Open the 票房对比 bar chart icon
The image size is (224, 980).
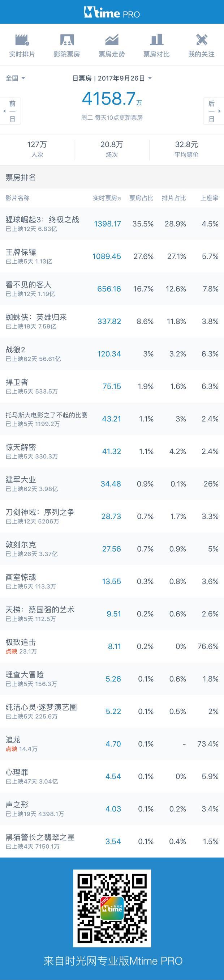tap(156, 39)
